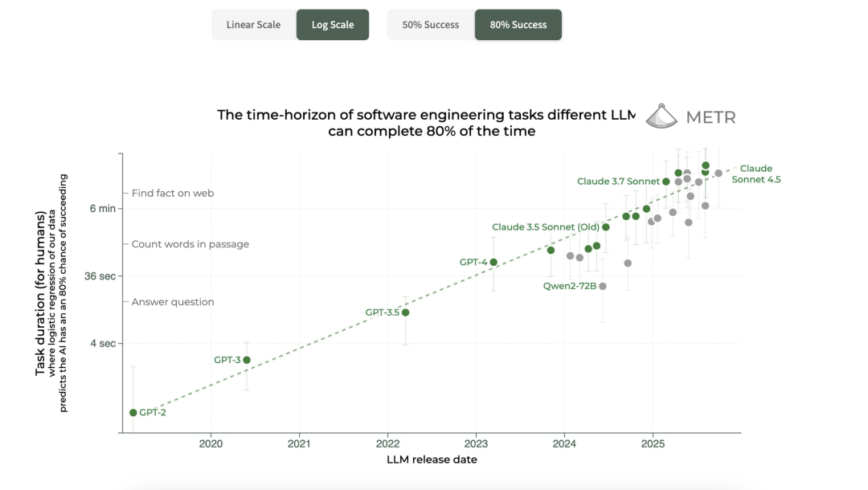Select the Log Scale option
This screenshot has width=868, height=490.
[x=333, y=25]
